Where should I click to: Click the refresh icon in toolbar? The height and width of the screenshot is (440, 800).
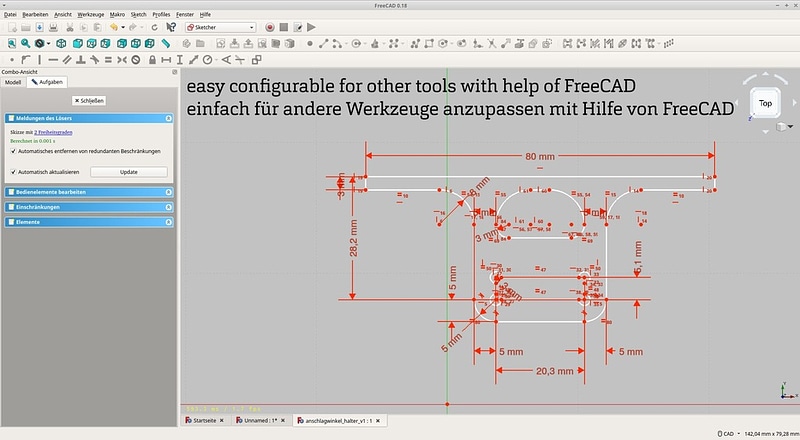[154, 27]
